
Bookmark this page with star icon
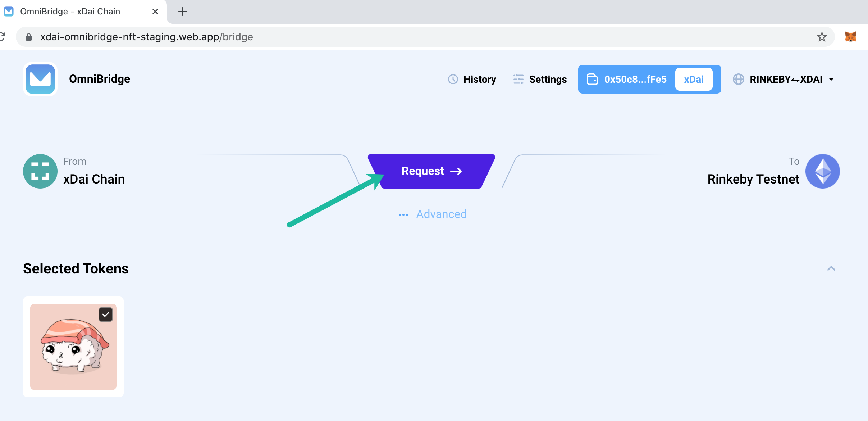(822, 37)
